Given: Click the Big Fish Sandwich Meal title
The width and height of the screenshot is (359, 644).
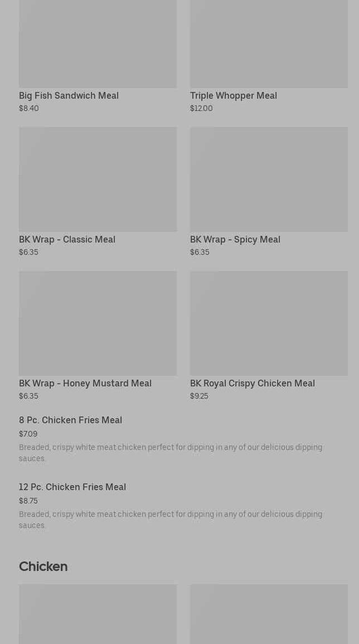Looking at the screenshot, I should [x=69, y=96].
